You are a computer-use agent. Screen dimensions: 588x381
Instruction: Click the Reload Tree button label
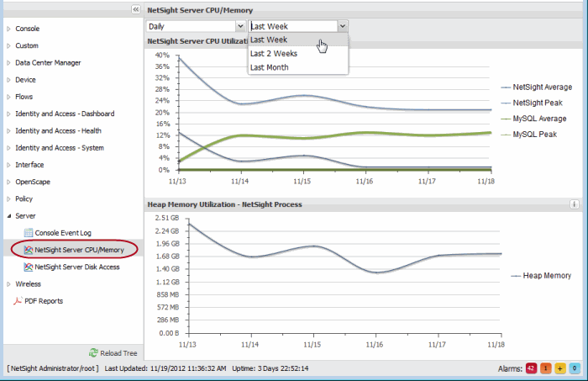(118, 353)
